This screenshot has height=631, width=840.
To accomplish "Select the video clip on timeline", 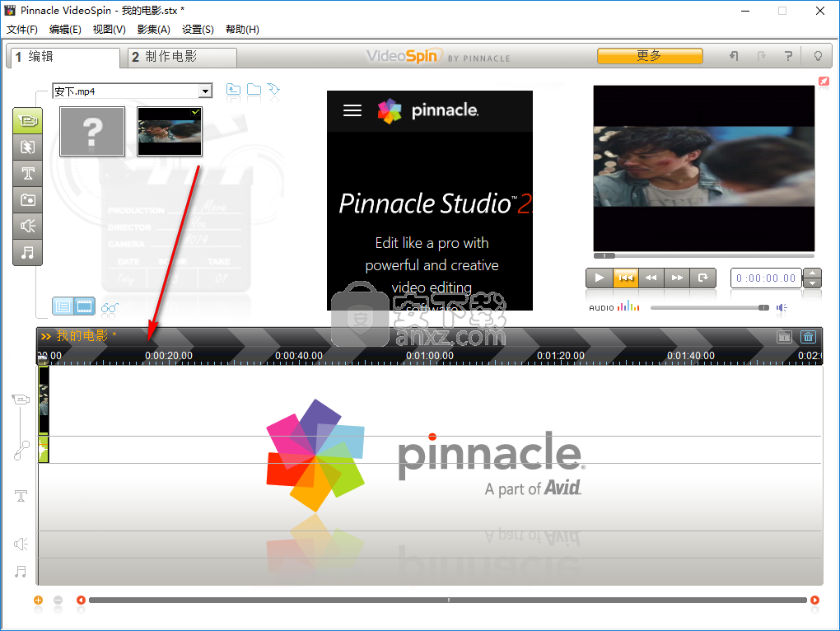I will [x=44, y=400].
